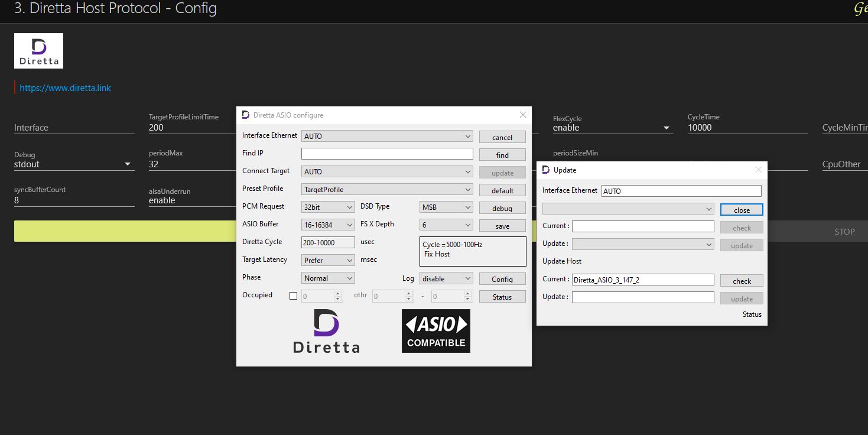Click the STOP button on the page
The width and height of the screenshot is (868, 435).
click(x=844, y=232)
